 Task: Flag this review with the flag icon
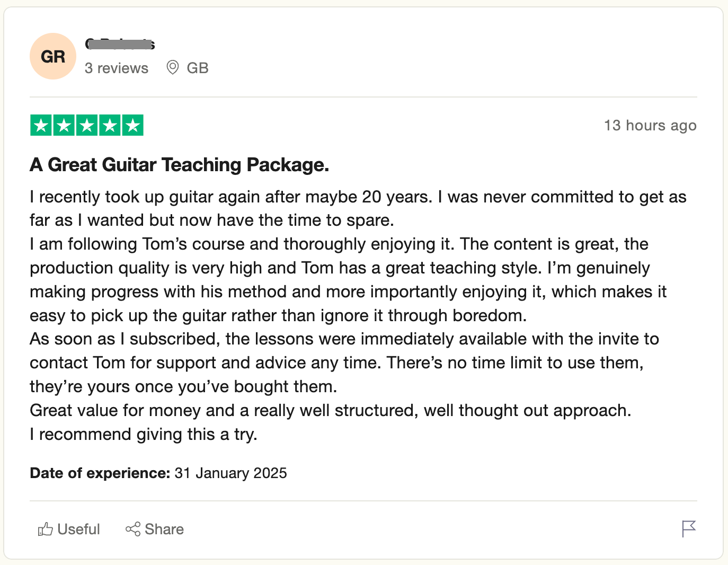pos(688,528)
